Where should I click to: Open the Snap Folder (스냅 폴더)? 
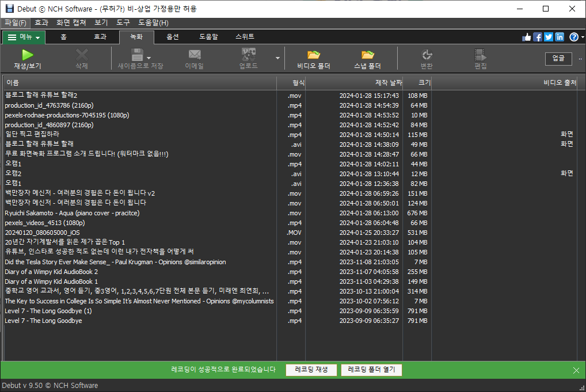(367, 59)
